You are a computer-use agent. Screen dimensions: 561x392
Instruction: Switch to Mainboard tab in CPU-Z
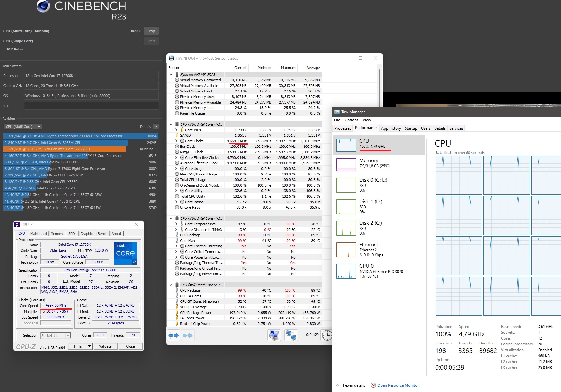38,234
